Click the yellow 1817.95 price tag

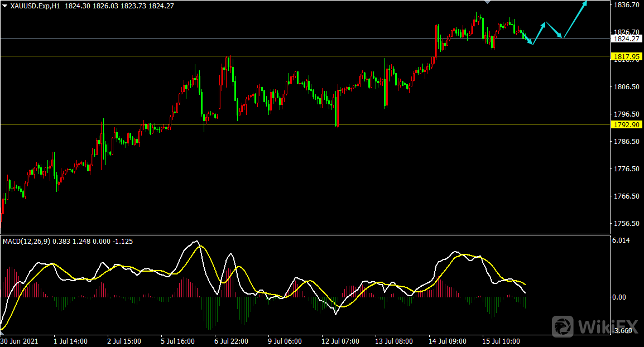pos(626,56)
